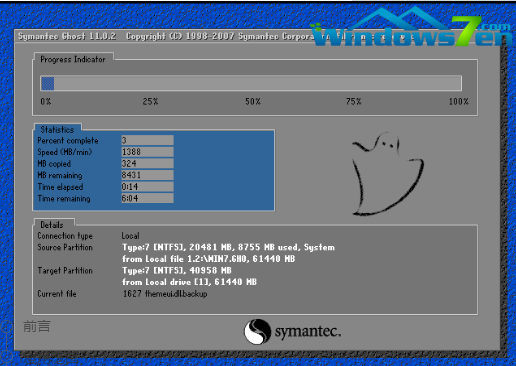Click the Symantec Ghost 11.0.2 title text
Image resolution: width=516 pixels, height=366 pixels.
click(67, 36)
